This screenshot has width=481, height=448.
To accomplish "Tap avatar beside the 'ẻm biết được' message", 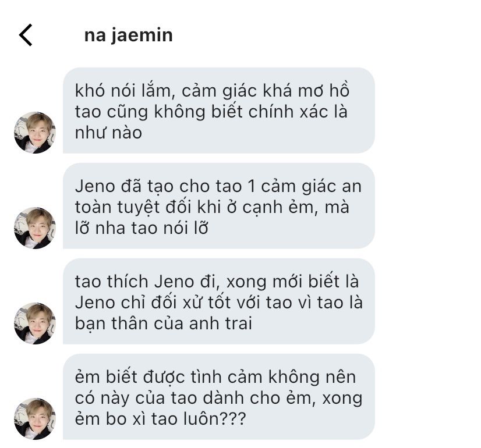I will [x=35, y=418].
